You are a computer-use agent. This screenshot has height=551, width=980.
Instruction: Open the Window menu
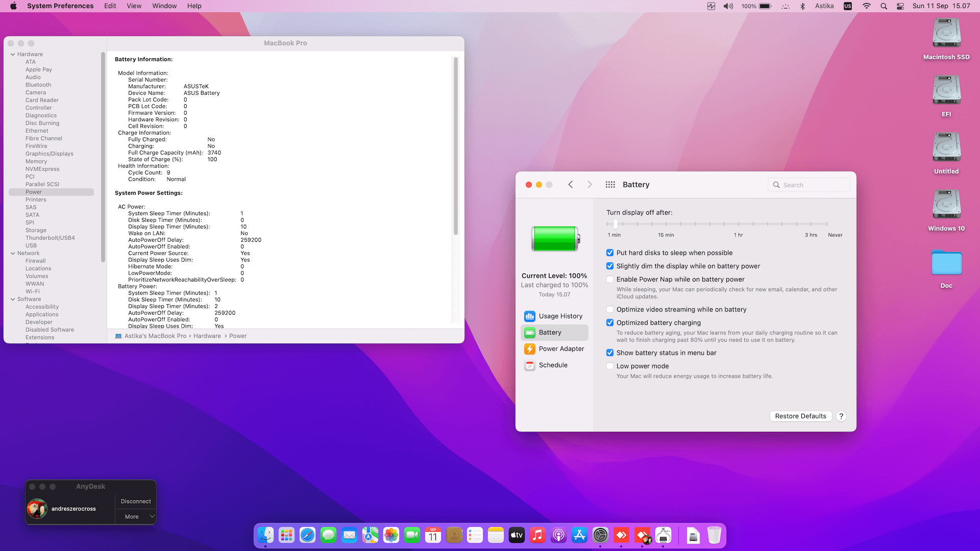(164, 6)
